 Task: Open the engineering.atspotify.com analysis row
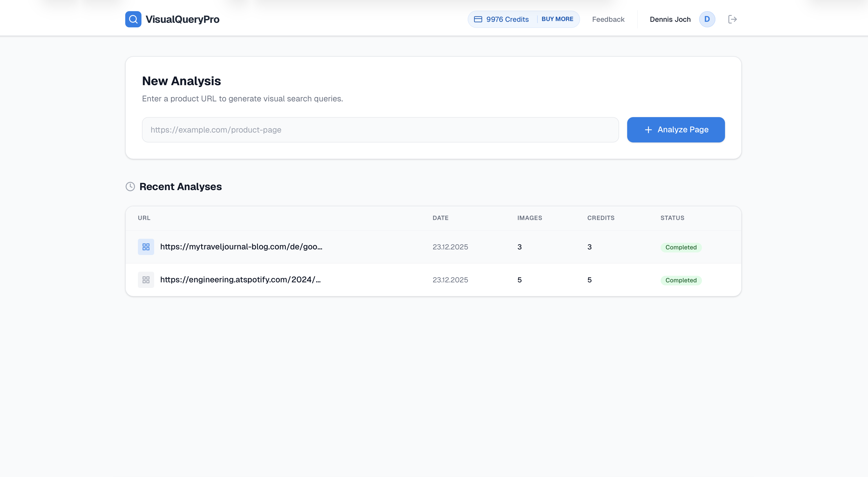(x=240, y=280)
